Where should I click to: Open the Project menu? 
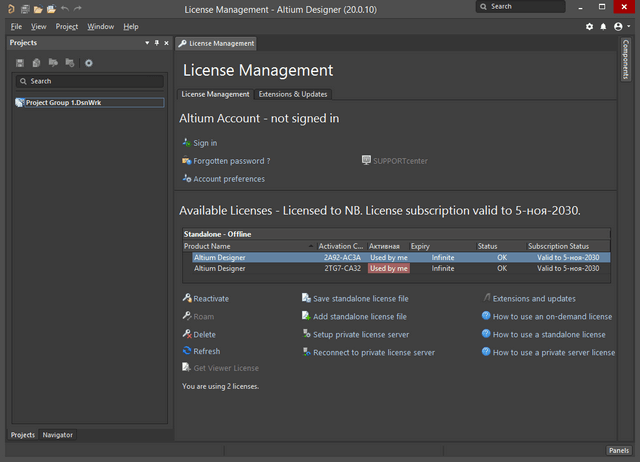(67, 26)
